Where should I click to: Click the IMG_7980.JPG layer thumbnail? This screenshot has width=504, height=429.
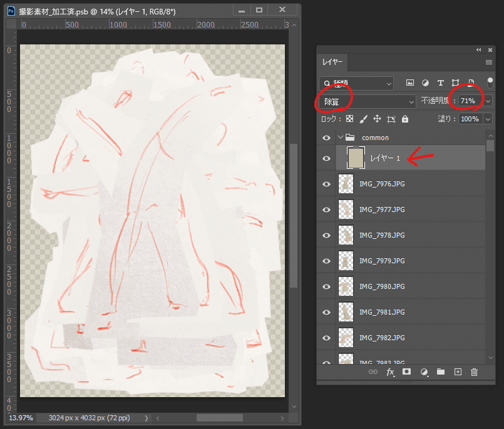tap(346, 286)
